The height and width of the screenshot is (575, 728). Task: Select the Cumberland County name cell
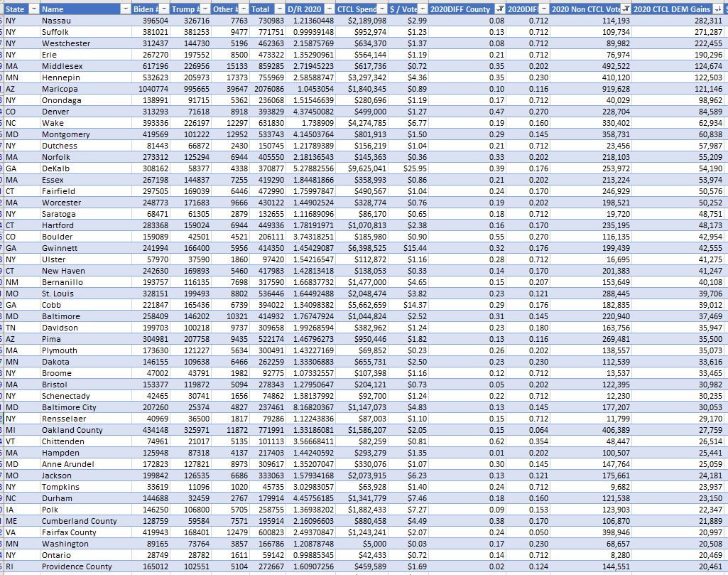[85, 522]
